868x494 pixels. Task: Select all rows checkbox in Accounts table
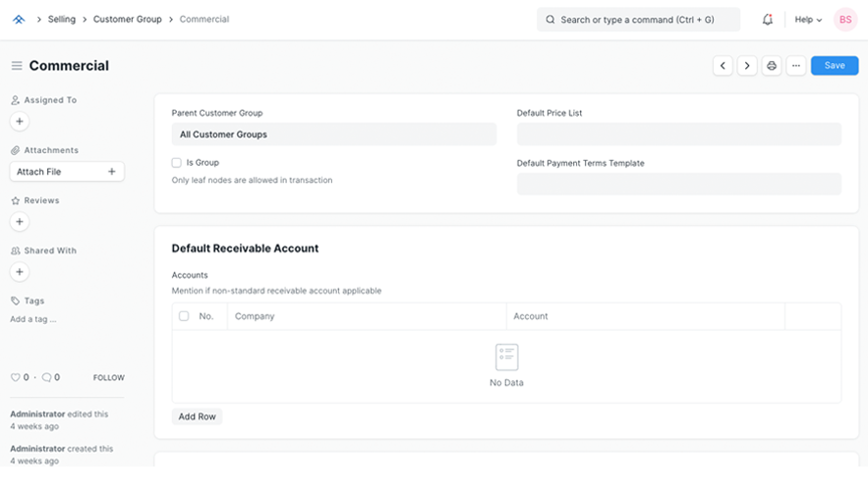tap(184, 316)
